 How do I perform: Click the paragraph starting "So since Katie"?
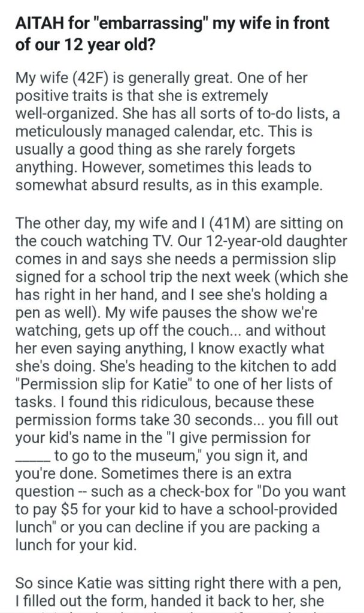click(x=178, y=592)
